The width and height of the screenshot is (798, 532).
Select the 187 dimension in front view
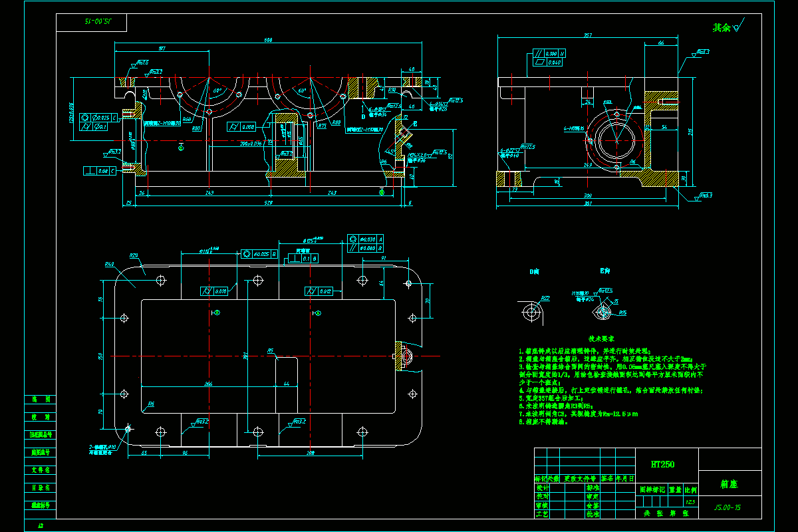coord(162,49)
